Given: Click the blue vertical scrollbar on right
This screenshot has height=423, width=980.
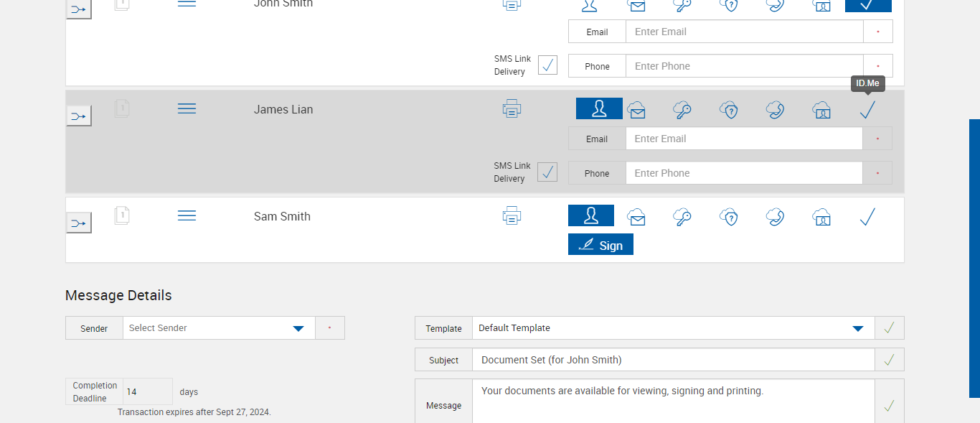Looking at the screenshot, I should tap(974, 259).
